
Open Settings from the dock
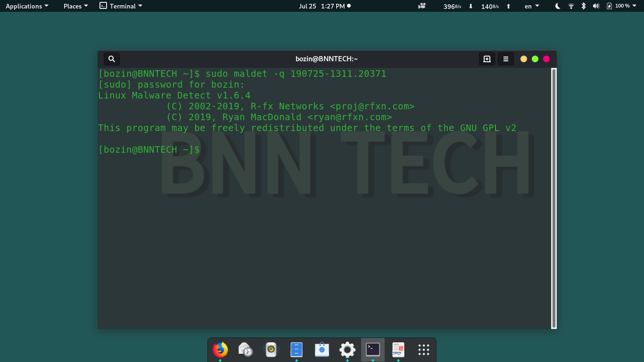[347, 350]
